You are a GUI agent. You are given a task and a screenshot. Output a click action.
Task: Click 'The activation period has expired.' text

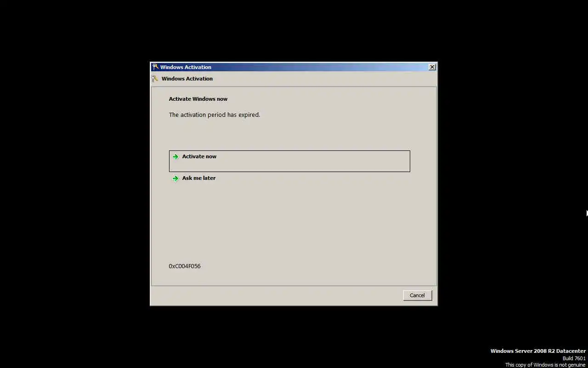coord(215,115)
